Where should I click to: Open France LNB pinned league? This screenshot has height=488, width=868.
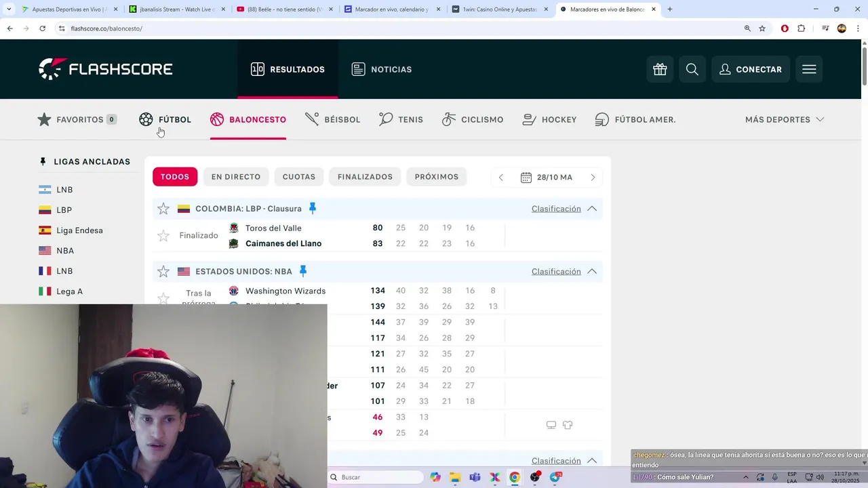point(64,271)
